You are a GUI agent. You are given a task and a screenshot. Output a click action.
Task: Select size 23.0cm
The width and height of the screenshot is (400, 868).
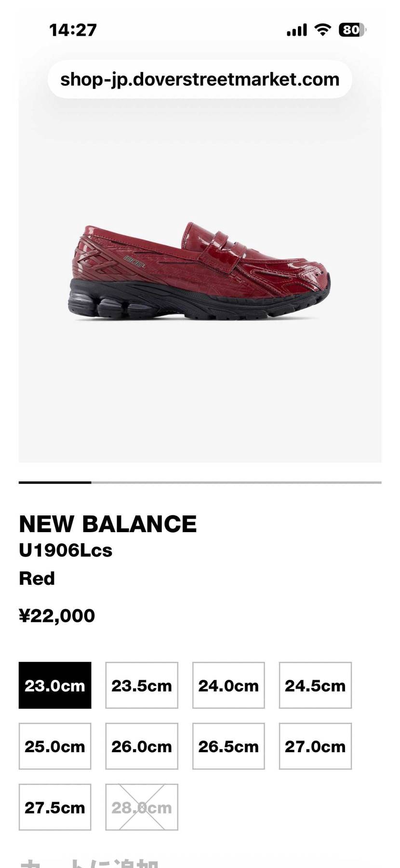point(55,685)
